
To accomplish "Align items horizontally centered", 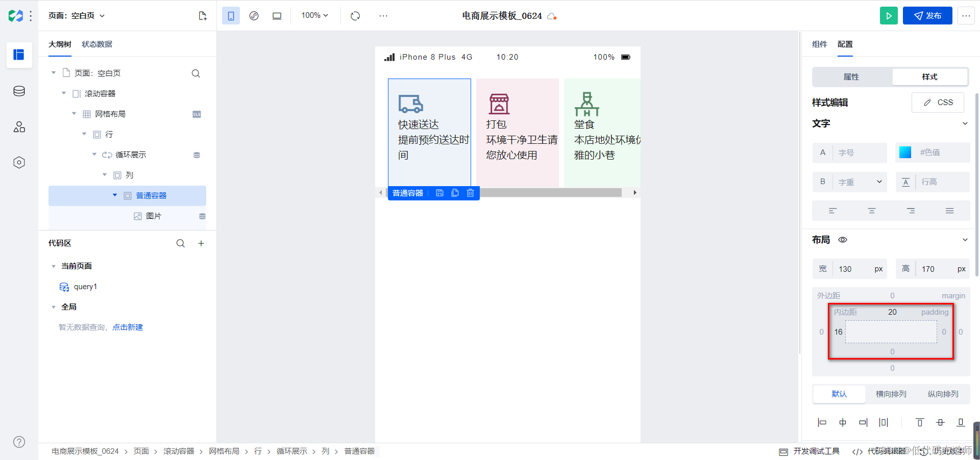I will 843,422.
